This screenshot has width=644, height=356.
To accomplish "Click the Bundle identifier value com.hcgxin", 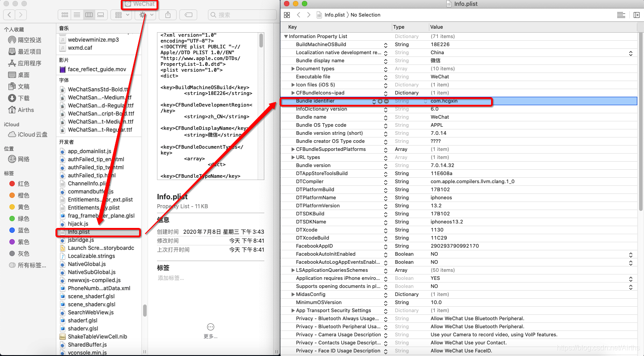I will [444, 101].
